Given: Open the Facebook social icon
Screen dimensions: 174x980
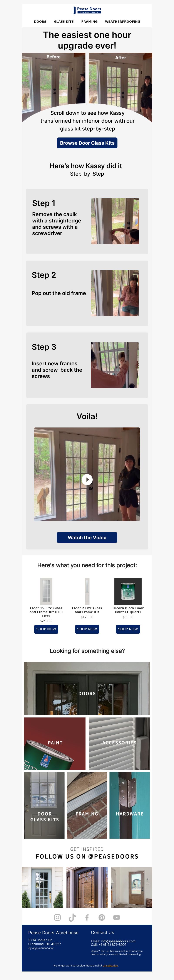Looking at the screenshot, I should pos(87,917).
